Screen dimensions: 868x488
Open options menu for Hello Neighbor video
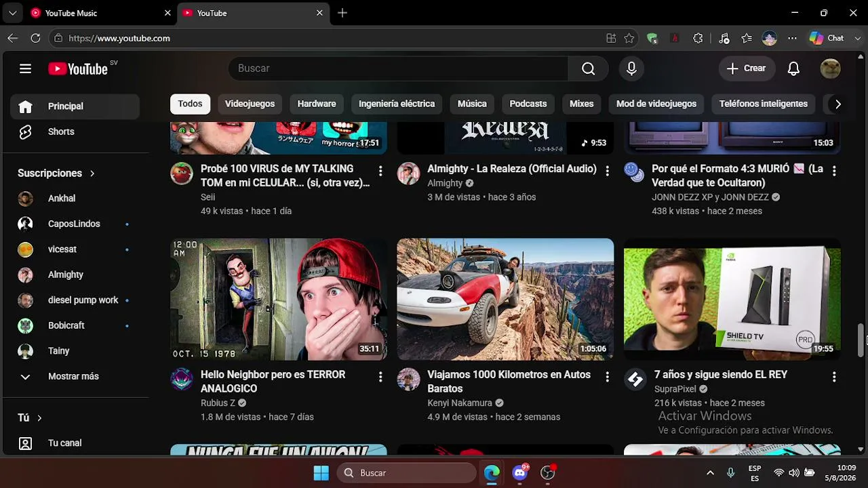380,377
